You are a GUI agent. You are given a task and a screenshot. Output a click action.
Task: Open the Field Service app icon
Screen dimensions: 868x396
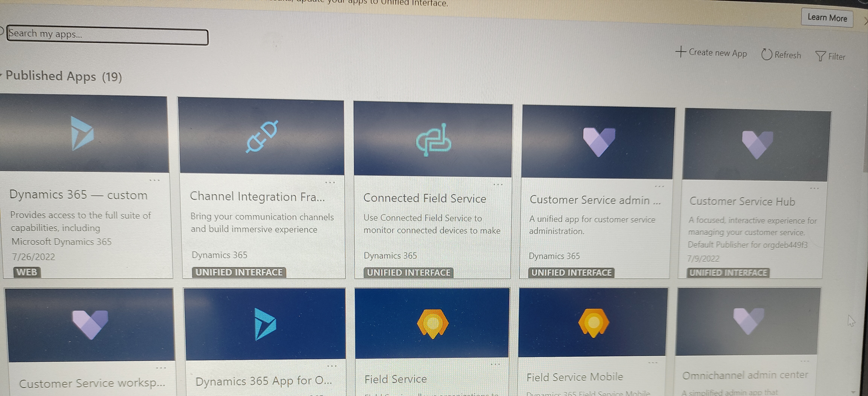point(433,324)
